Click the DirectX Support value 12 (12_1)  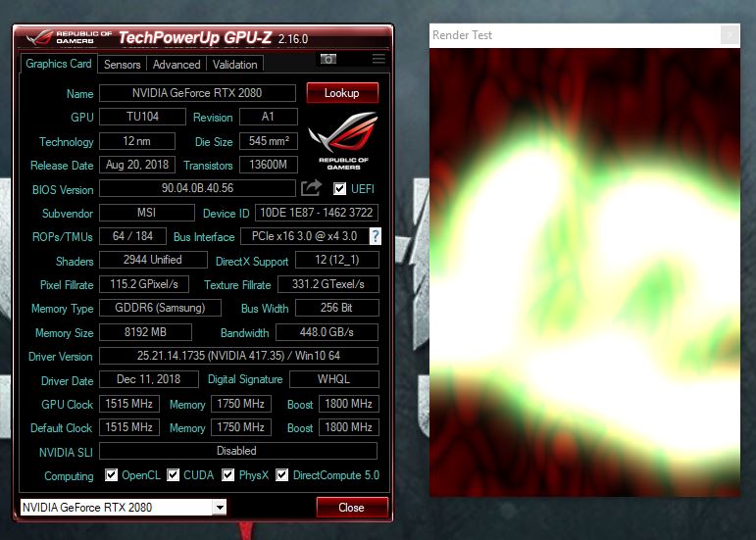337,260
